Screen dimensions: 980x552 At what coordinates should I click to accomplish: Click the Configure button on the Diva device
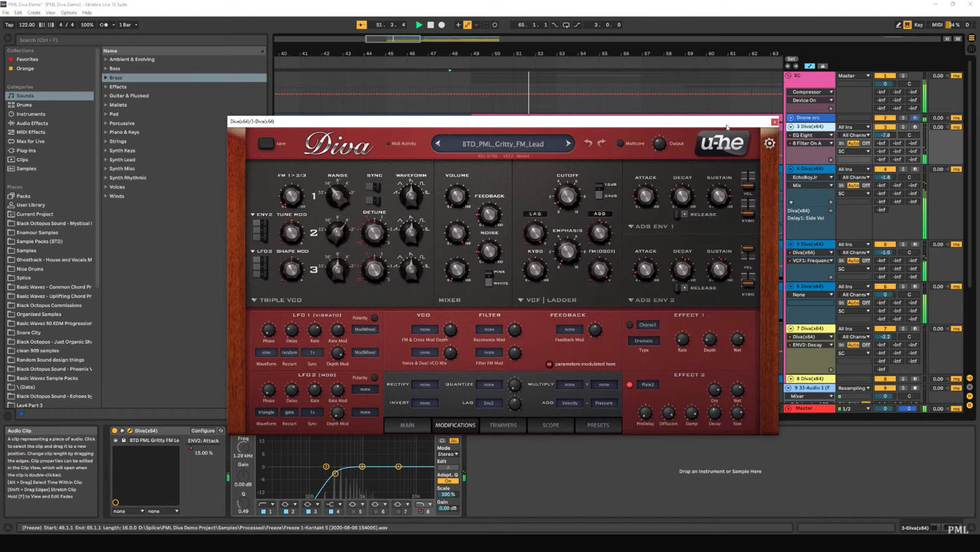click(203, 431)
